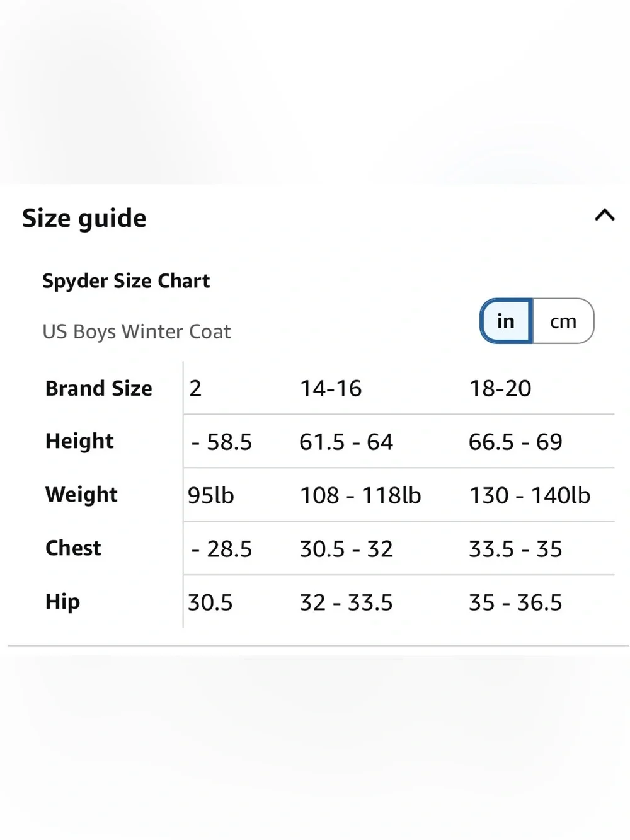630x840 pixels.
Task: Click height value 66.5 - 69
Action: pos(515,442)
